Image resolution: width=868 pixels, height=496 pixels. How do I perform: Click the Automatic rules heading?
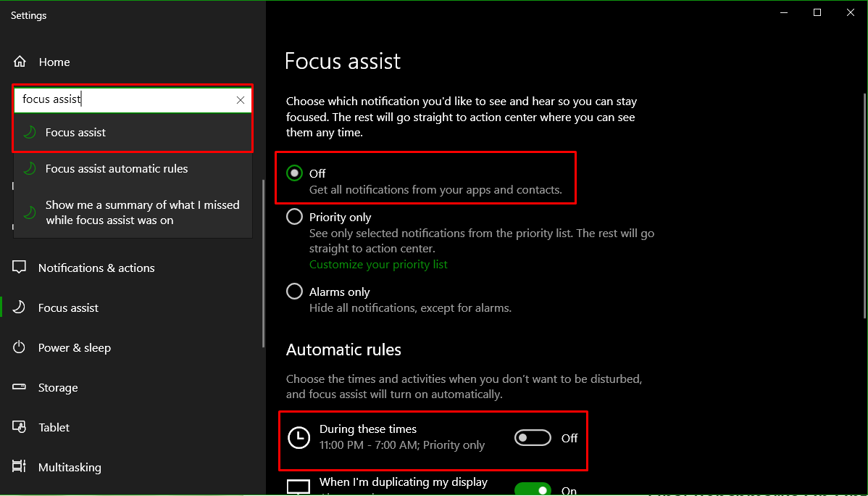click(x=343, y=350)
